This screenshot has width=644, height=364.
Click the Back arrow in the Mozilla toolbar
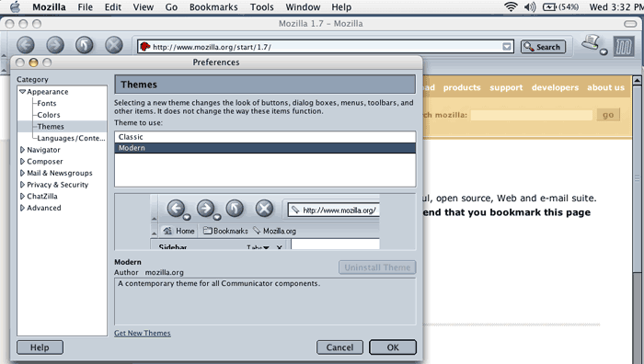[x=26, y=45]
